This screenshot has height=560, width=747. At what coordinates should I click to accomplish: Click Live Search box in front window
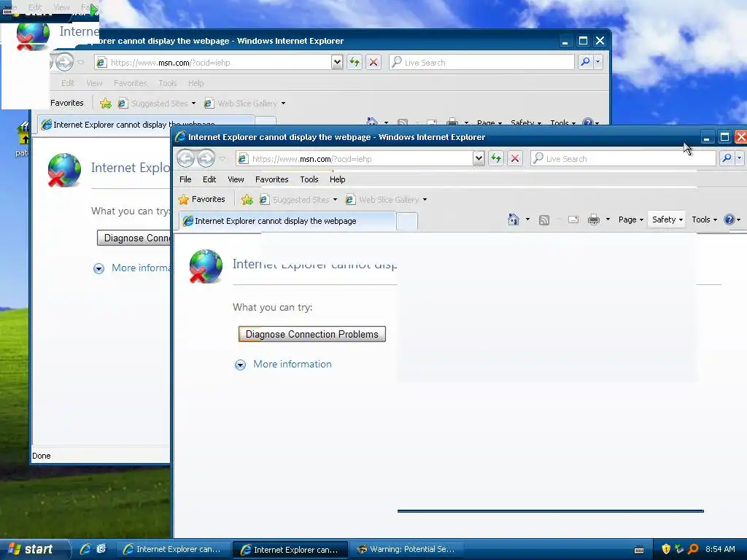(x=623, y=158)
